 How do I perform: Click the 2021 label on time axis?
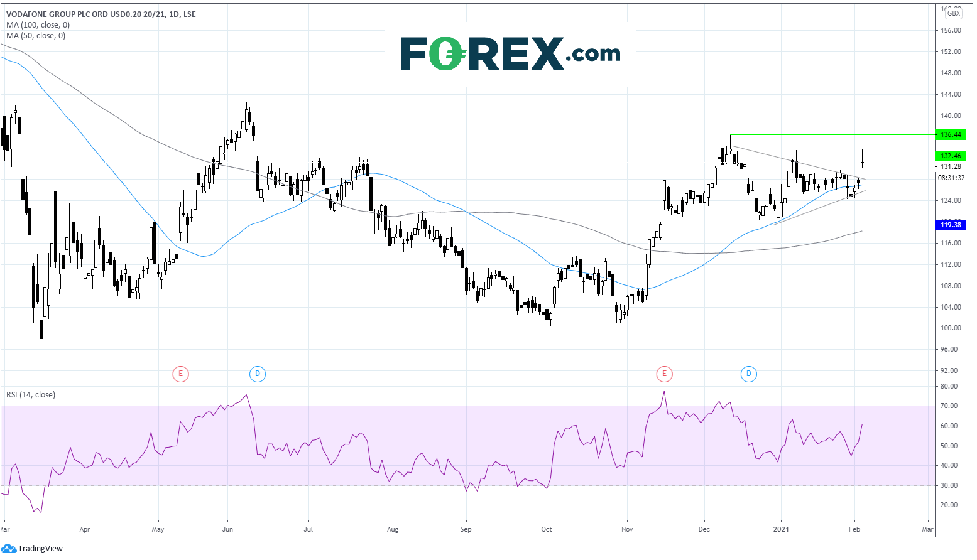(781, 529)
